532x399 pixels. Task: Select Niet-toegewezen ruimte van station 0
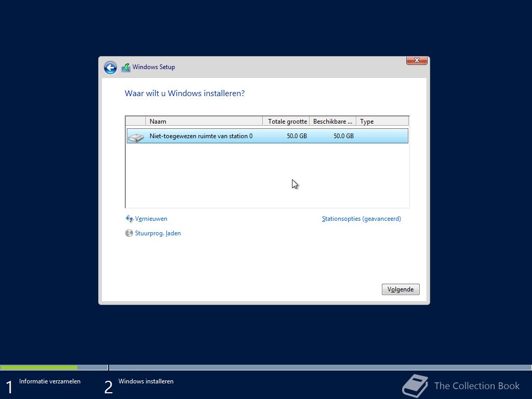(x=268, y=136)
